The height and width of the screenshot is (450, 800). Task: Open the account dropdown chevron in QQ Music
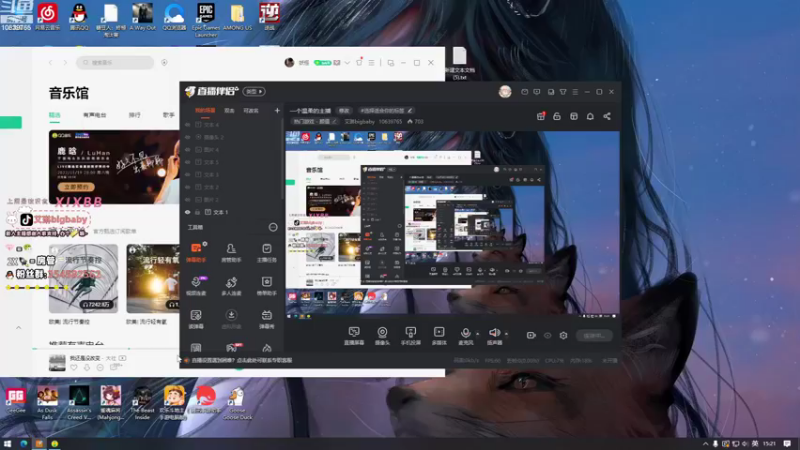pyautogui.click(x=347, y=63)
